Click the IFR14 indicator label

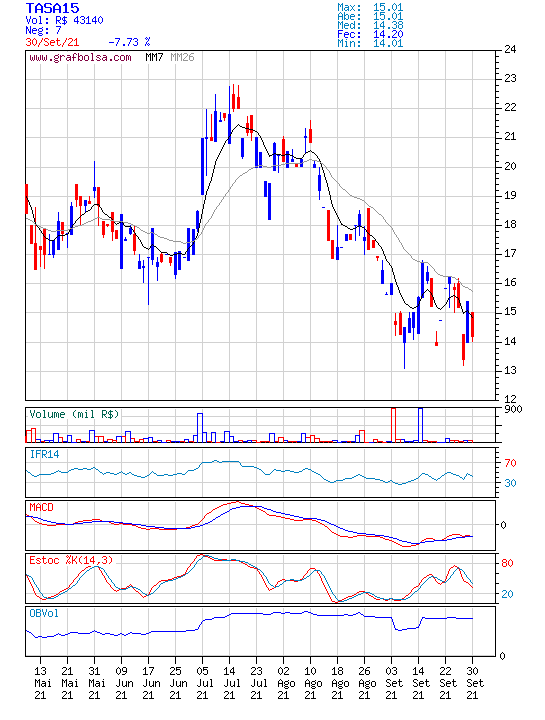(45, 454)
